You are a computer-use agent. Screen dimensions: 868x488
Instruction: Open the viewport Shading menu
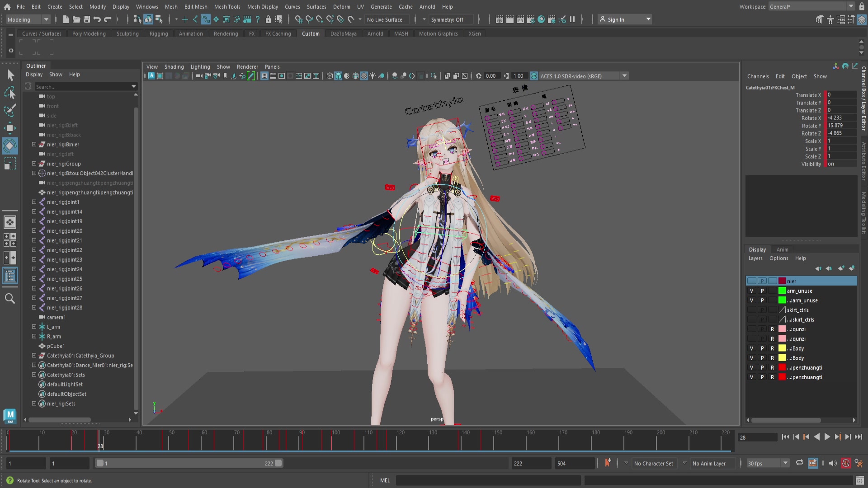174,67
